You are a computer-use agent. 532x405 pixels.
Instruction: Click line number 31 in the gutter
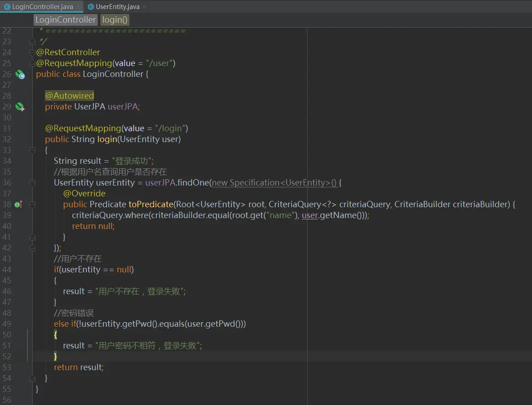7,129
